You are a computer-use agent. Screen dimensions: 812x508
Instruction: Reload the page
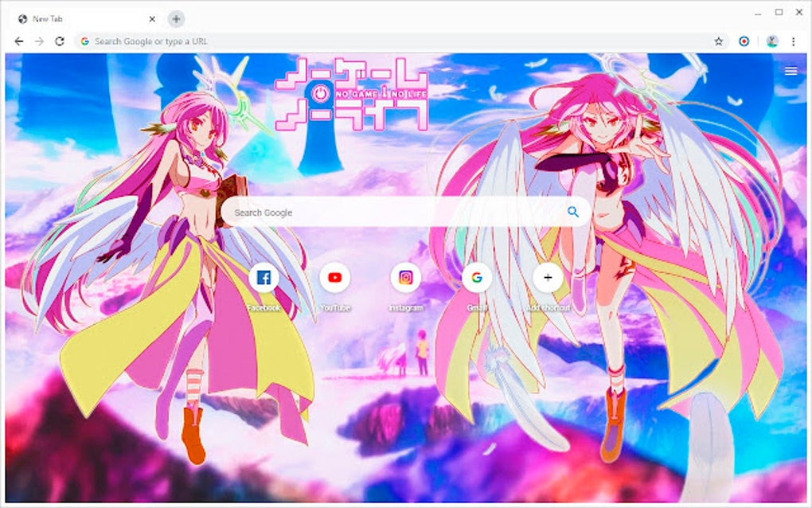pos(60,41)
